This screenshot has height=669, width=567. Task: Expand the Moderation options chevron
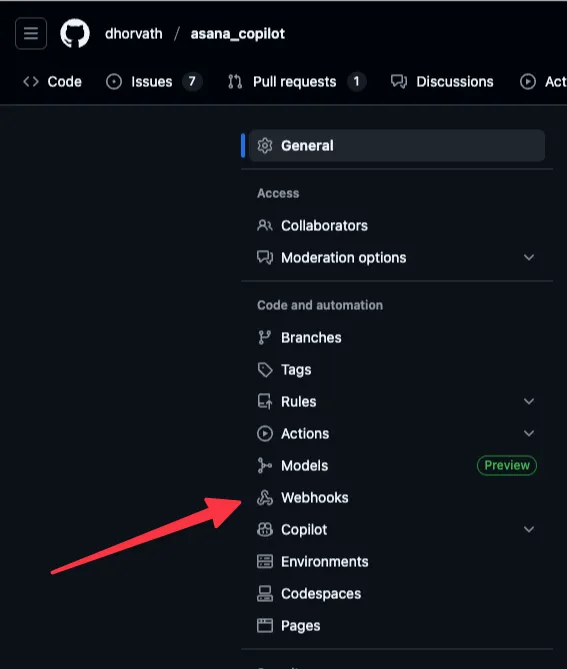(529, 257)
